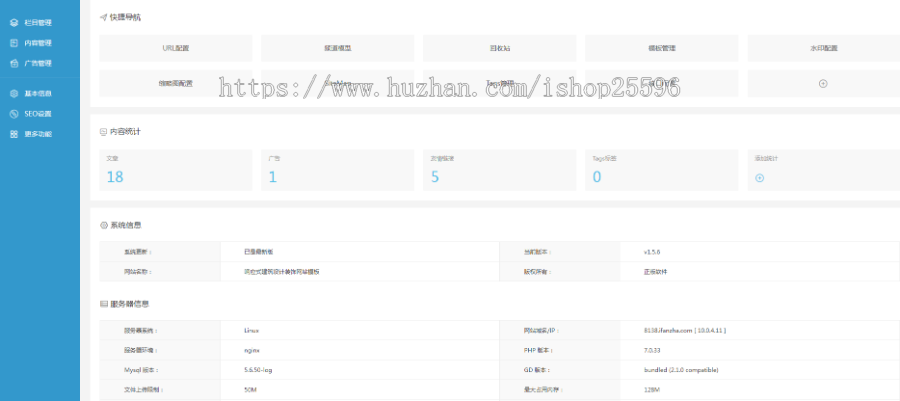Open the 水印配置 shortcut

(824, 48)
